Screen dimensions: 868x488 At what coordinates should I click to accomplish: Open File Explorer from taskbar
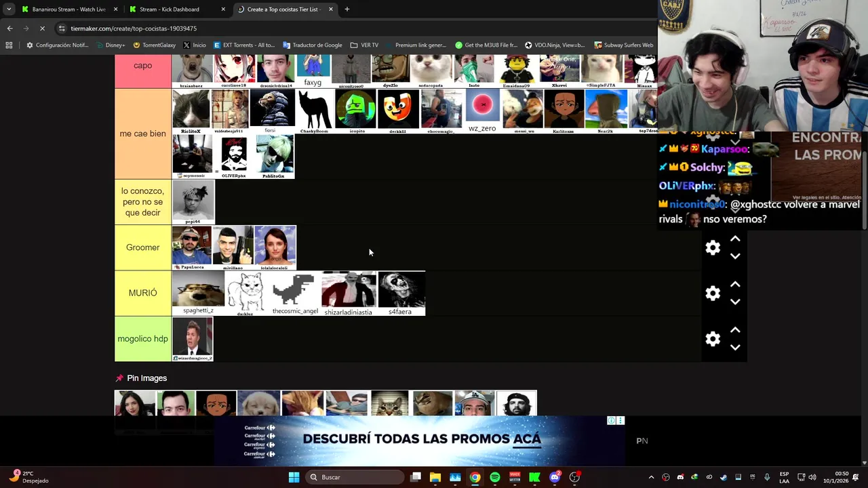click(435, 477)
